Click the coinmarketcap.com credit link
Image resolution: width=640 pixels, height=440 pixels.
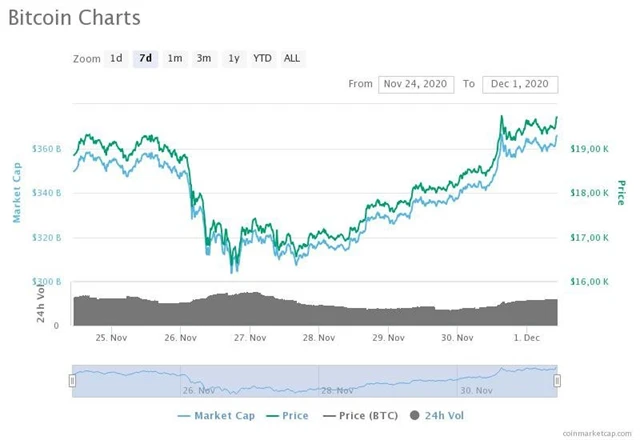597,433
